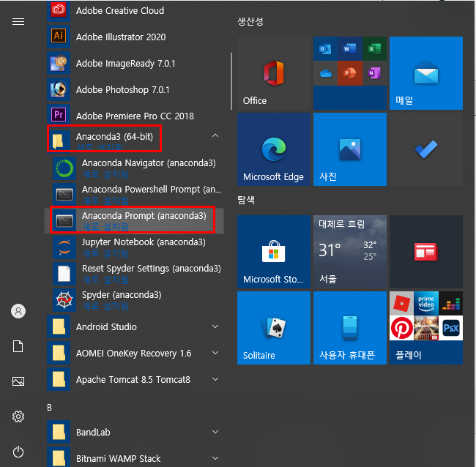Launch Microsoft Edge tile

pyautogui.click(x=274, y=149)
